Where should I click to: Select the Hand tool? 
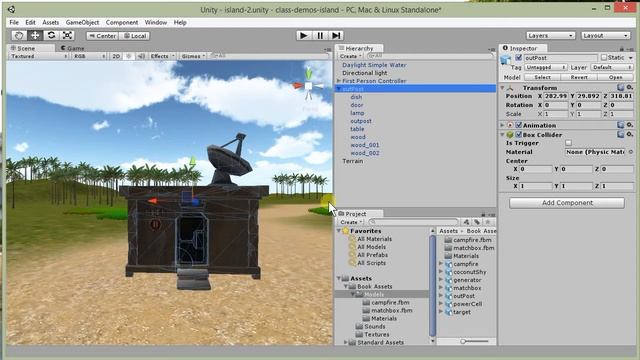click(x=19, y=36)
